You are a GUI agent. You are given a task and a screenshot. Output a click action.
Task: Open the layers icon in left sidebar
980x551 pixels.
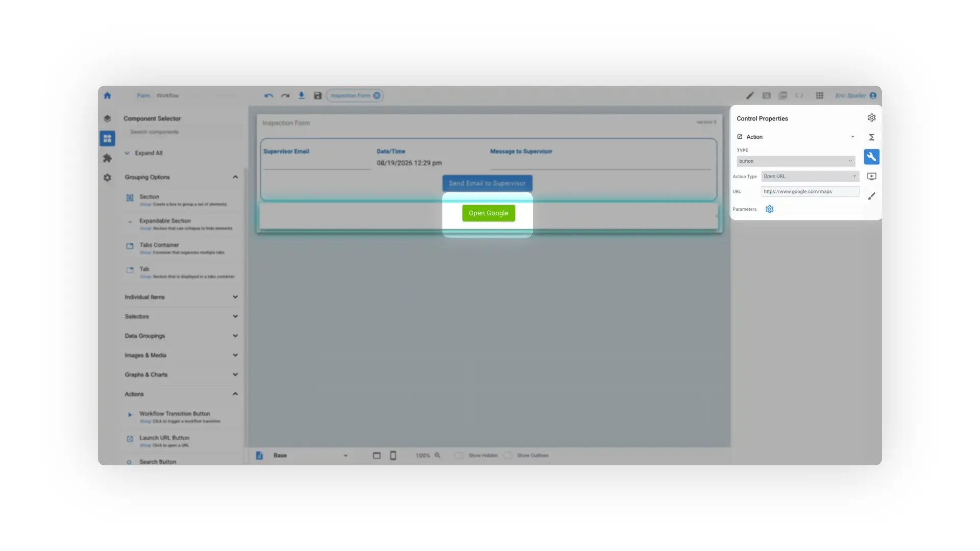coord(107,118)
